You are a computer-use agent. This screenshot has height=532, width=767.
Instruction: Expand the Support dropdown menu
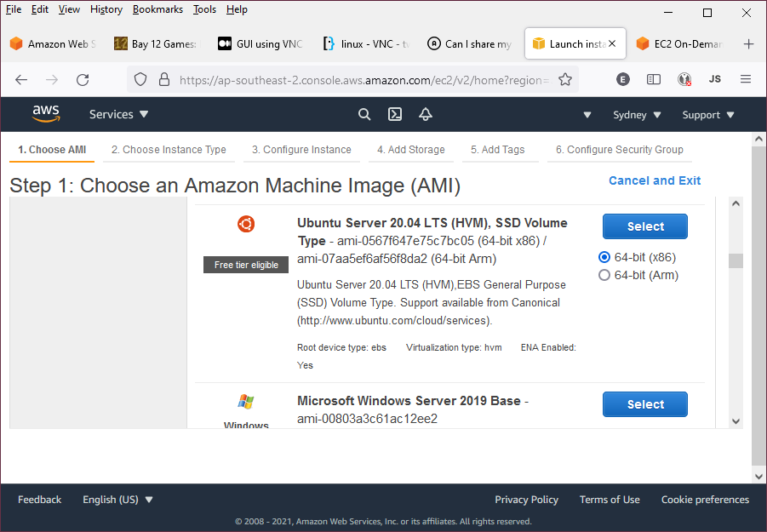[x=707, y=115]
